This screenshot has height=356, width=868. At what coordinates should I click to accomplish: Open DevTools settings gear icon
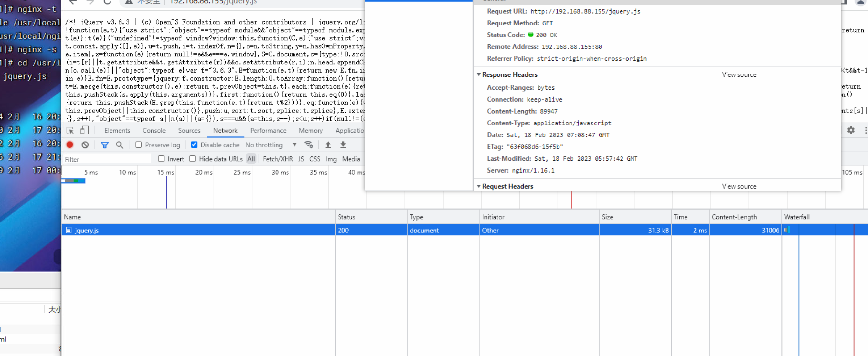(x=851, y=130)
